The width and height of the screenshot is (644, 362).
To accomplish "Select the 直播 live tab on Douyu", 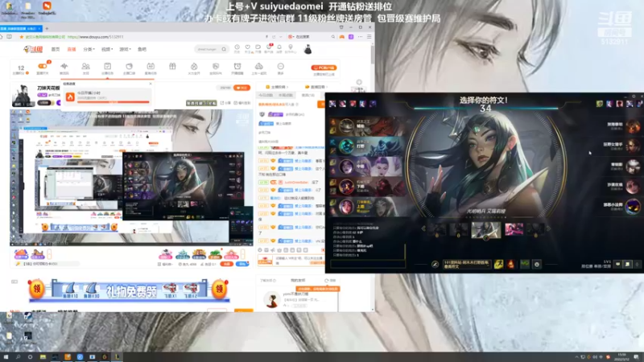I will point(72,49).
